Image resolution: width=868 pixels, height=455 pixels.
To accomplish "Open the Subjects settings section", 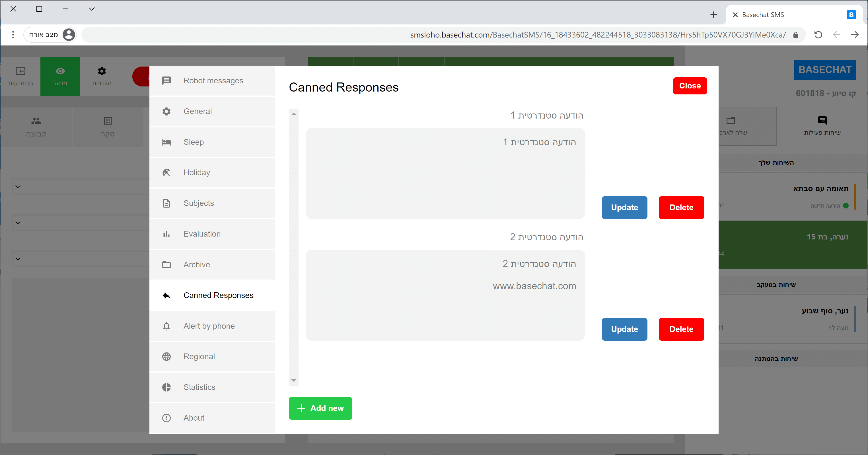I will [199, 203].
